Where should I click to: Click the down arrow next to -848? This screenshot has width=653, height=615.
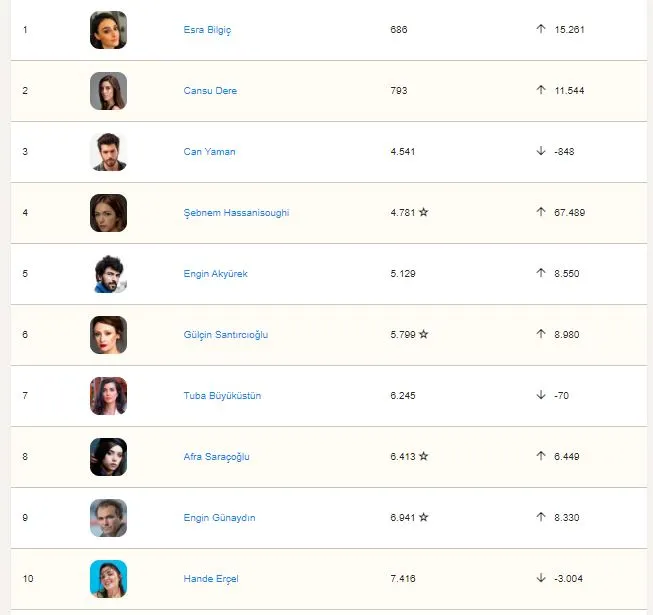click(541, 151)
